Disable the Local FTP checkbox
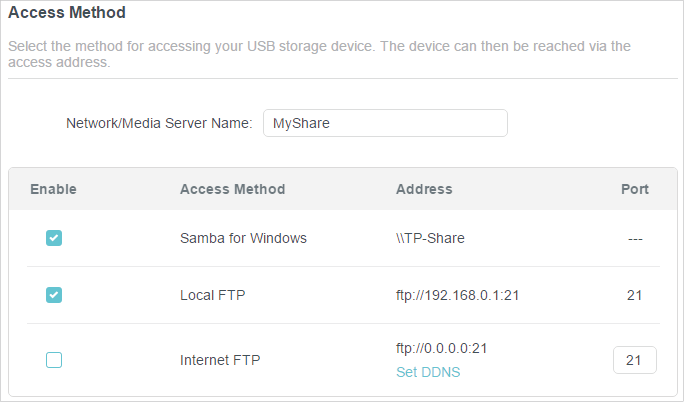This screenshot has width=684, height=402. (x=54, y=295)
